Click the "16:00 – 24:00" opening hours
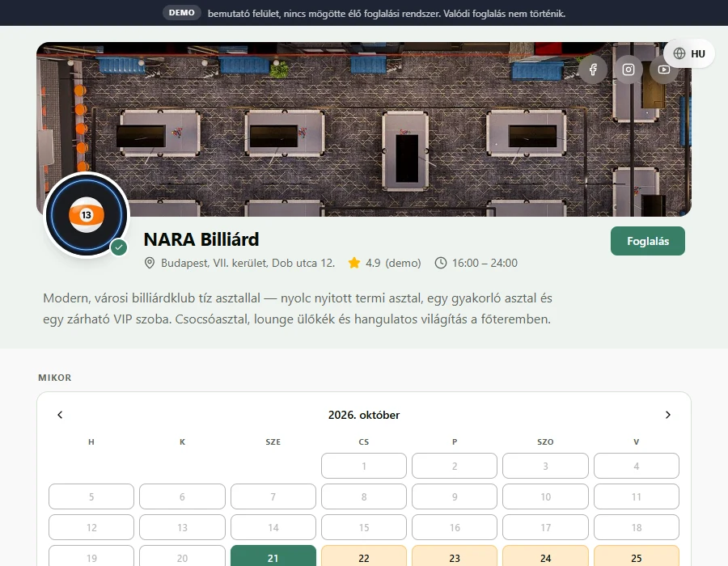 485,263
